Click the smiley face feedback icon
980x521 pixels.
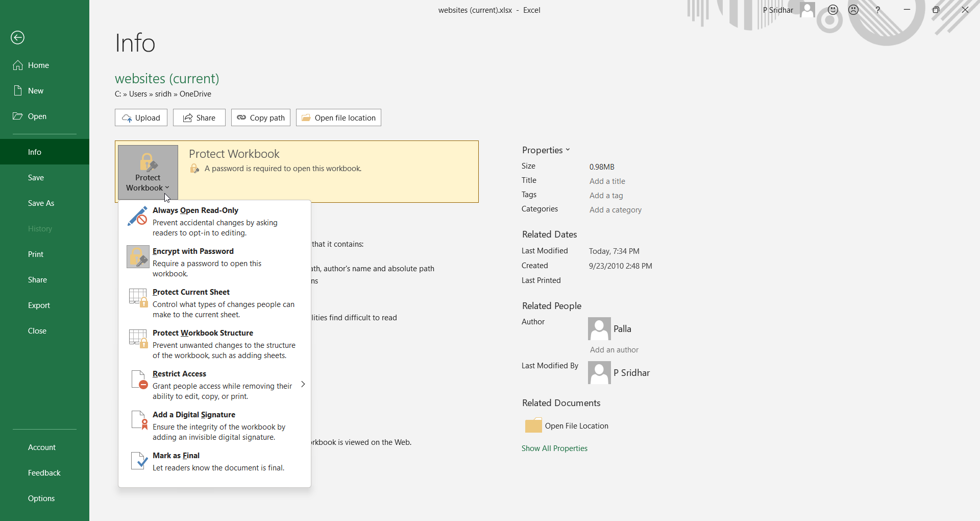click(833, 10)
